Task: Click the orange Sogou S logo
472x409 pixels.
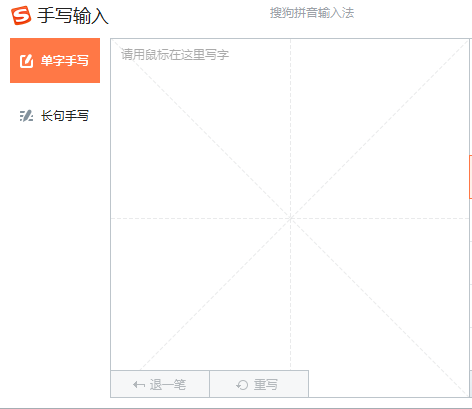Action: [x=21, y=15]
